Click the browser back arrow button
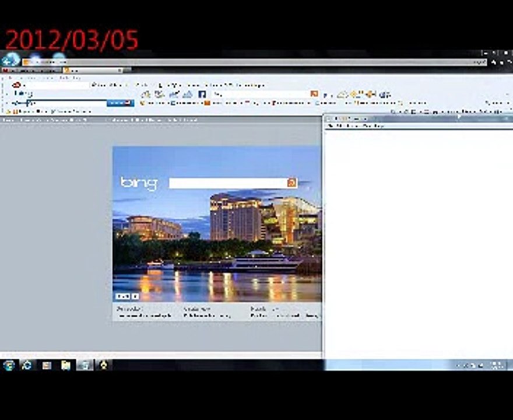Image resolution: width=513 pixels, height=420 pixels. click(10, 60)
